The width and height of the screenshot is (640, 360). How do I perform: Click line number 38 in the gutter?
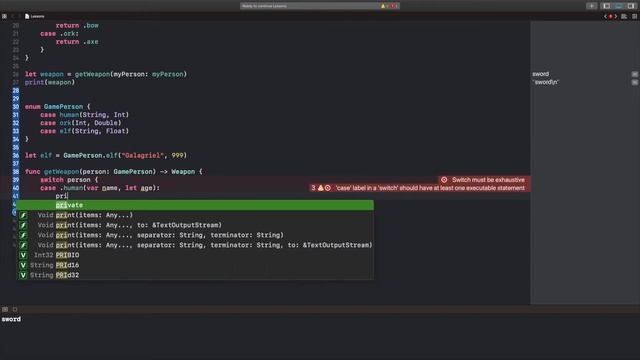point(16,172)
